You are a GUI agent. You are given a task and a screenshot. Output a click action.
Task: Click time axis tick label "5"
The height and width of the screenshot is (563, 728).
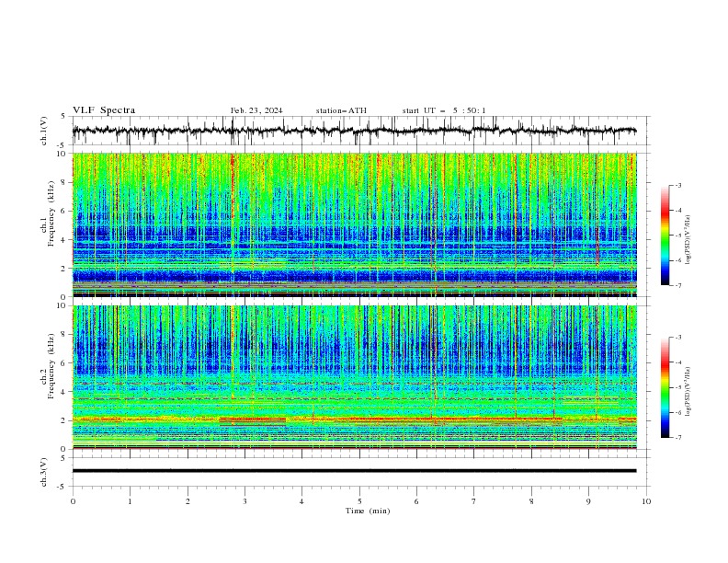[359, 501]
